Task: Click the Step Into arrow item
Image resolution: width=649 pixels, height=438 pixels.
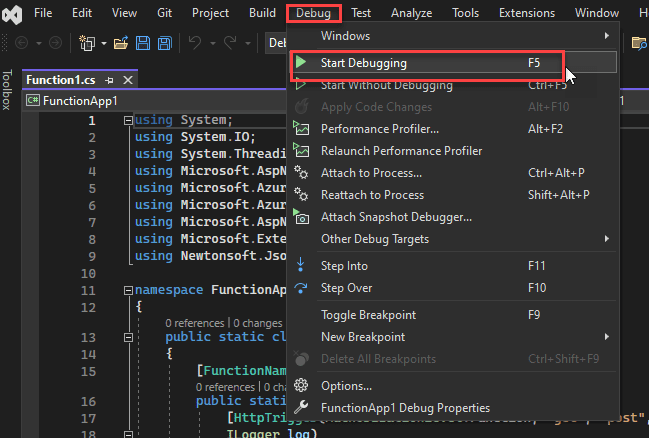Action: coord(344,266)
